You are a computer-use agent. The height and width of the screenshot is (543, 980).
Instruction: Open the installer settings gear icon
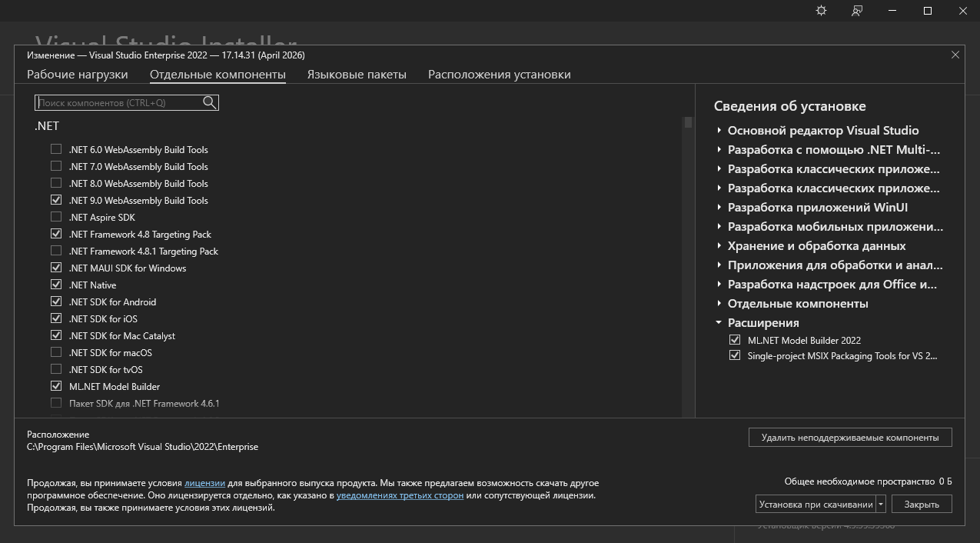[x=821, y=11]
